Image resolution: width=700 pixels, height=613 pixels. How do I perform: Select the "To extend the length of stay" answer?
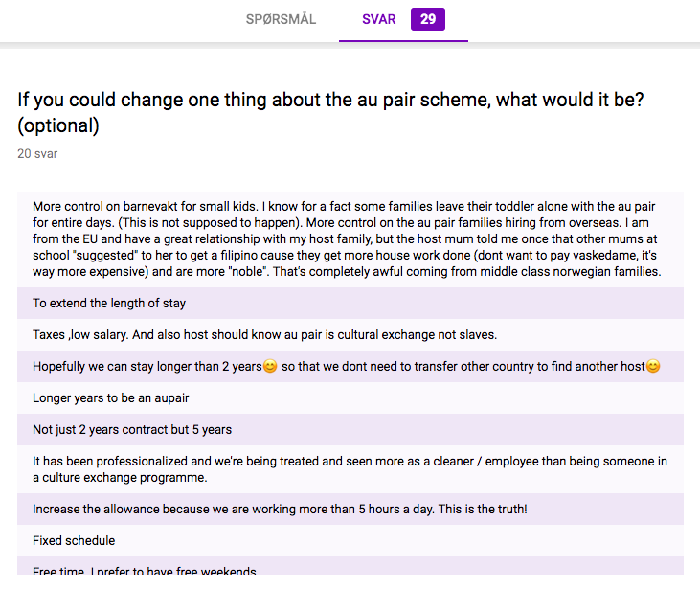click(109, 304)
